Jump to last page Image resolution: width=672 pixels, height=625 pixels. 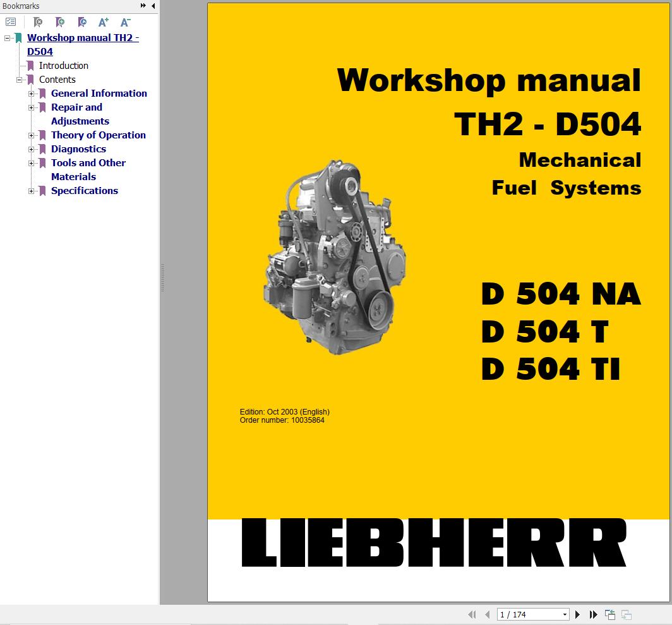(593, 615)
